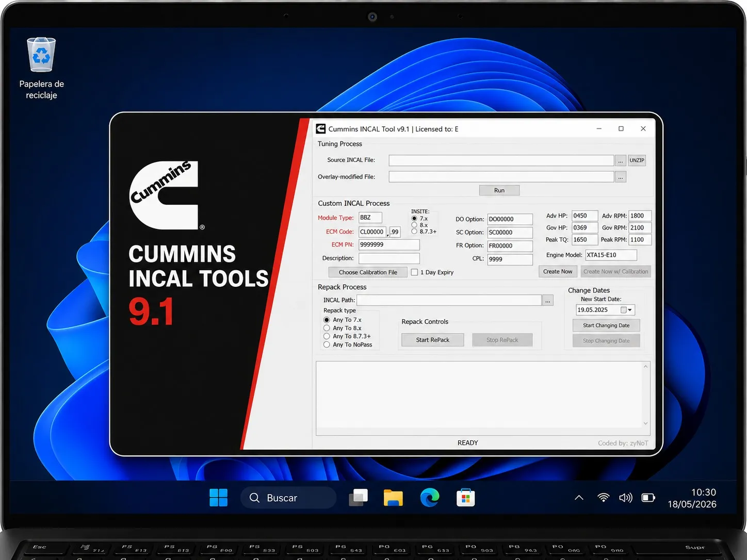Open the Recycle Bin (Papelera de reciclaje)
The width and height of the screenshot is (747, 560).
point(41,67)
